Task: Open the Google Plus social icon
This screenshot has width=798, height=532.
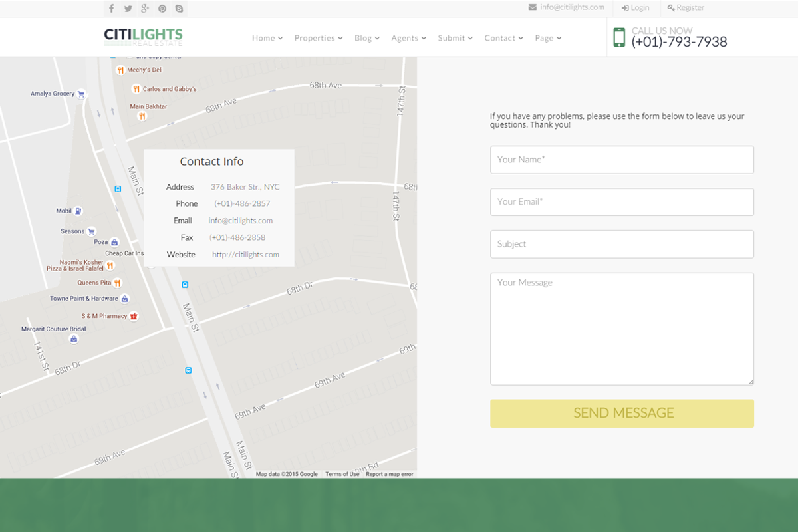Action: (x=146, y=9)
